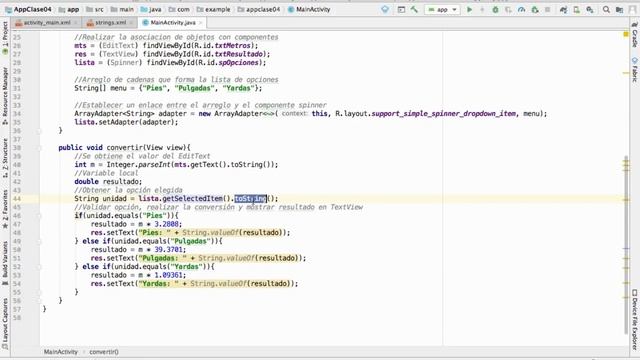Click the Apply Changes icon next to Run
The height and width of the screenshot is (360, 640).
pos(482,9)
